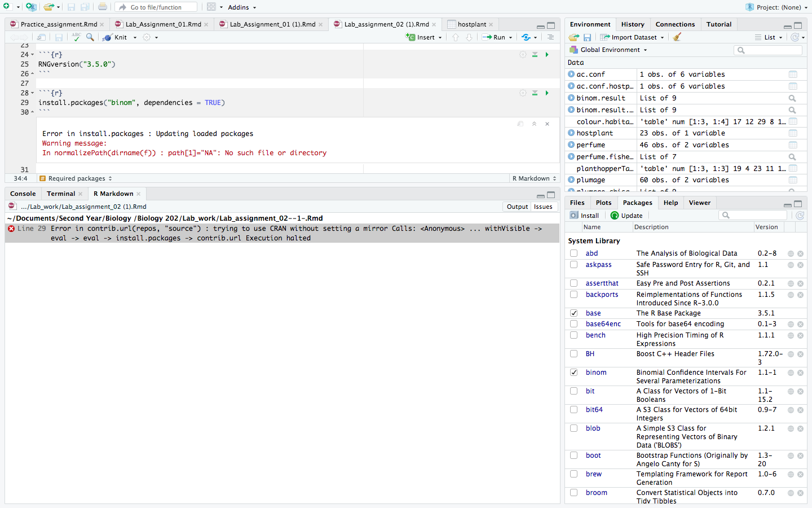Save the current Rmd document from editor toolbar

(59, 37)
